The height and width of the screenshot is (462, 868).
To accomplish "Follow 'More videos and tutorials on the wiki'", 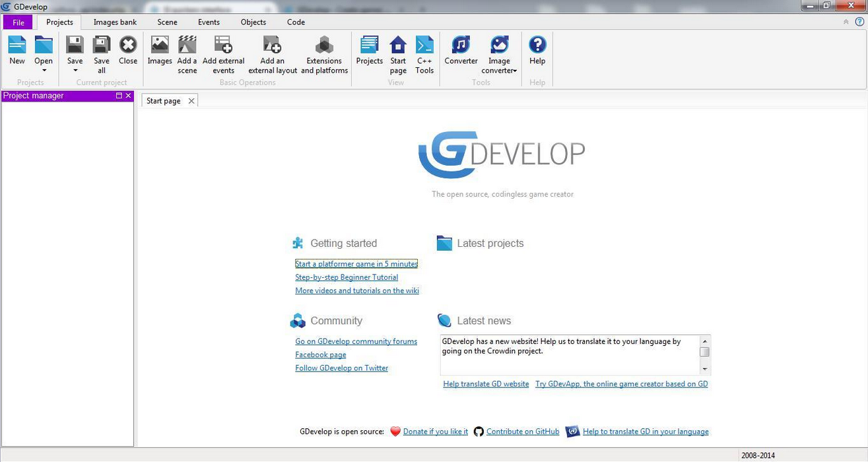I will pyautogui.click(x=357, y=290).
